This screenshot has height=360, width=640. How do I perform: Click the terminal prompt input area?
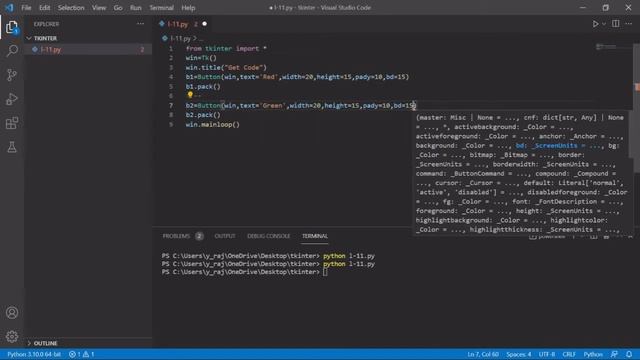tap(325, 272)
